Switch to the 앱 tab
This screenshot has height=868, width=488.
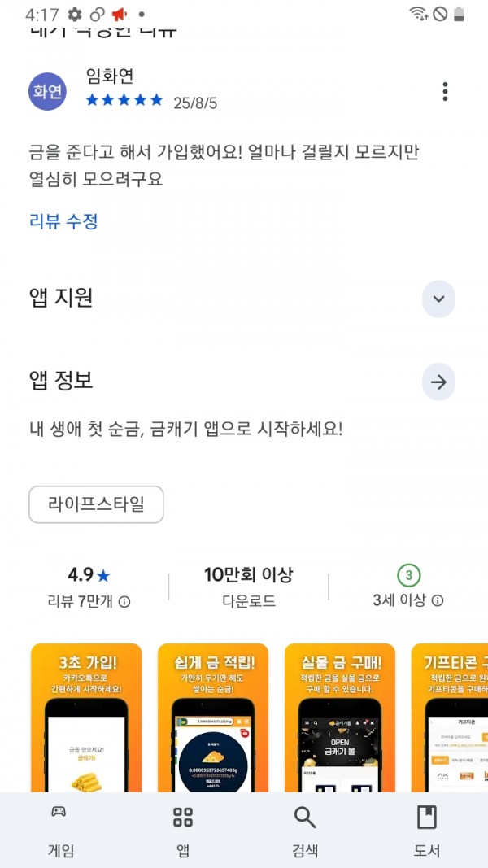182,831
